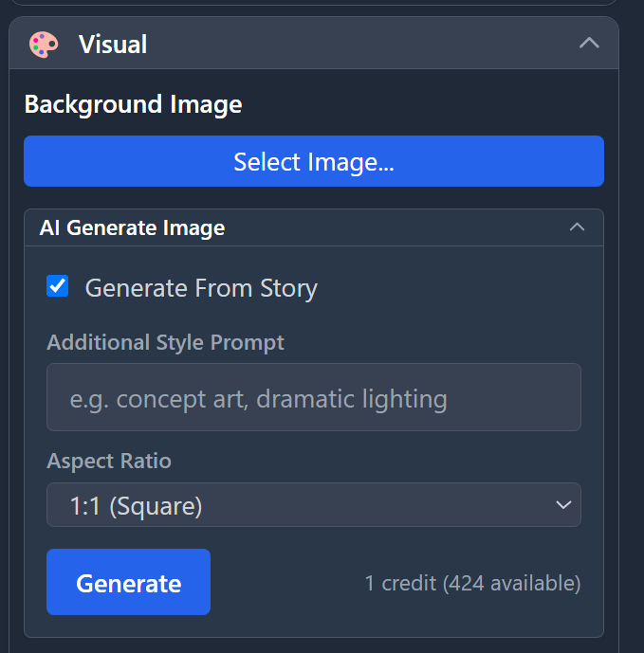Click the Visual palette icon
This screenshot has width=644, height=653.
pos(44,44)
